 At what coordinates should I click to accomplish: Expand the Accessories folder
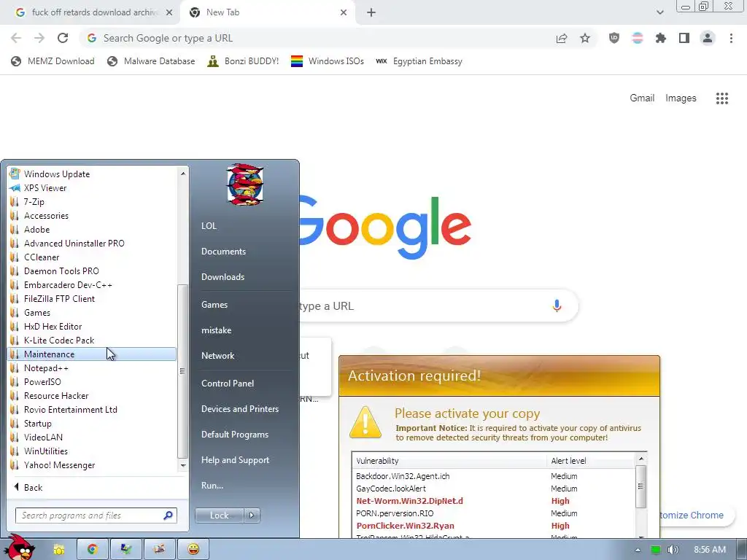click(x=91, y=216)
